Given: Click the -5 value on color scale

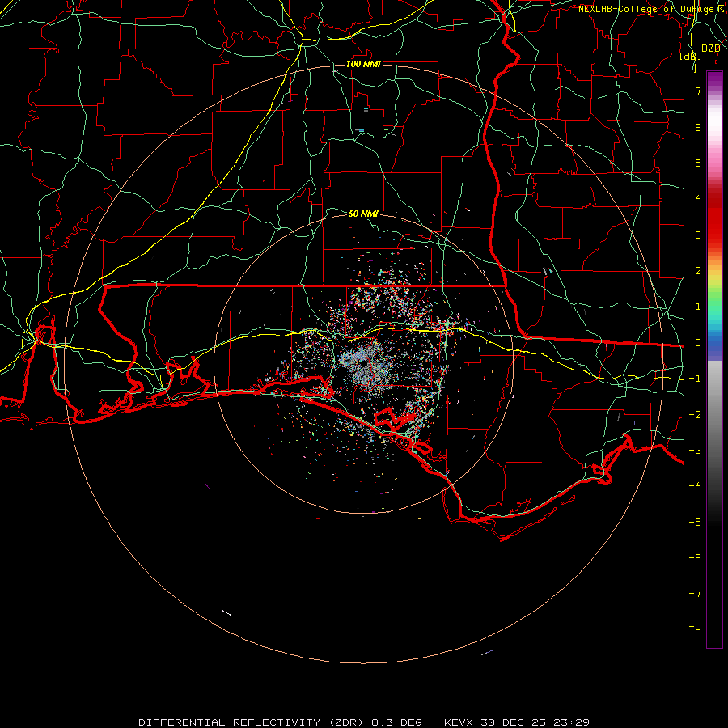Looking at the screenshot, I should [695, 522].
